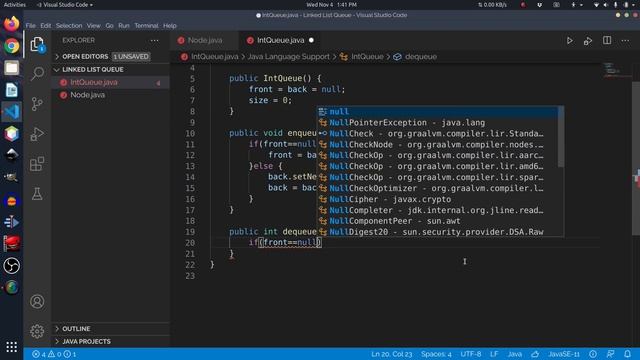Open notifications bell in status bar
640x360 pixels.
tap(628, 354)
